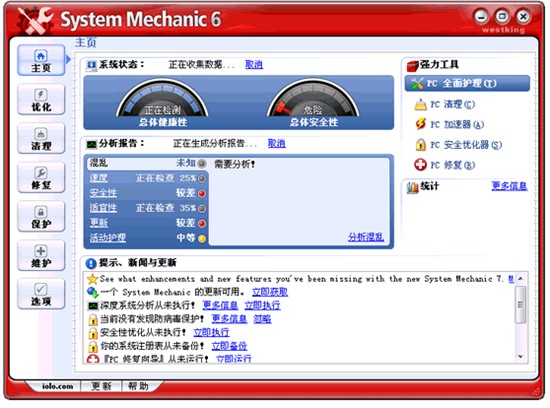Click the globe icon beside update notice

pos(92,292)
